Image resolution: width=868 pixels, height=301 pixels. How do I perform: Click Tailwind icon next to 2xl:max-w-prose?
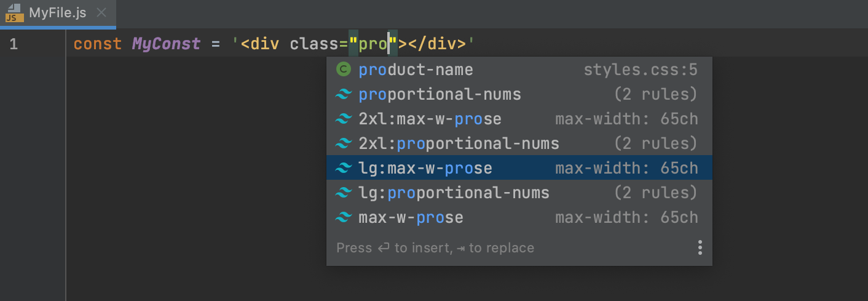(343, 119)
